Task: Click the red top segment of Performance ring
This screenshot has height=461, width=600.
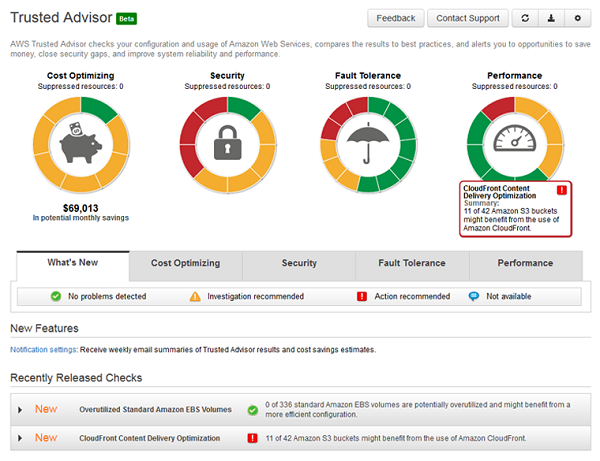Action: pyautogui.click(x=498, y=107)
